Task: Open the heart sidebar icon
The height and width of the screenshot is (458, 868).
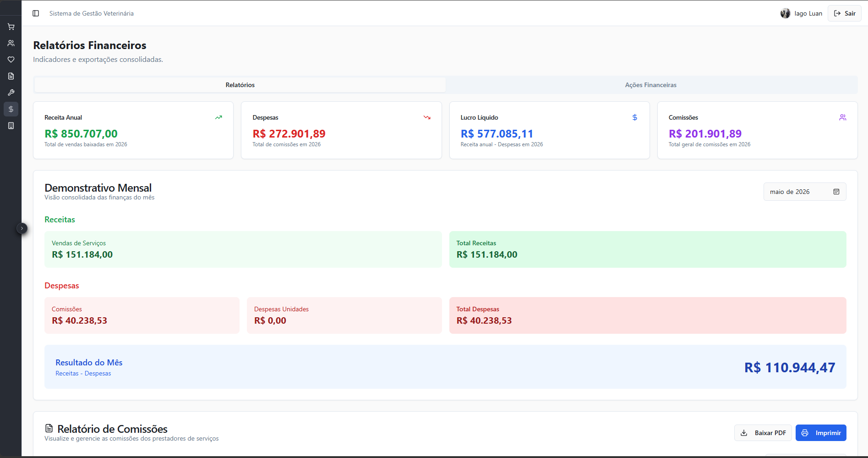Action: point(11,60)
